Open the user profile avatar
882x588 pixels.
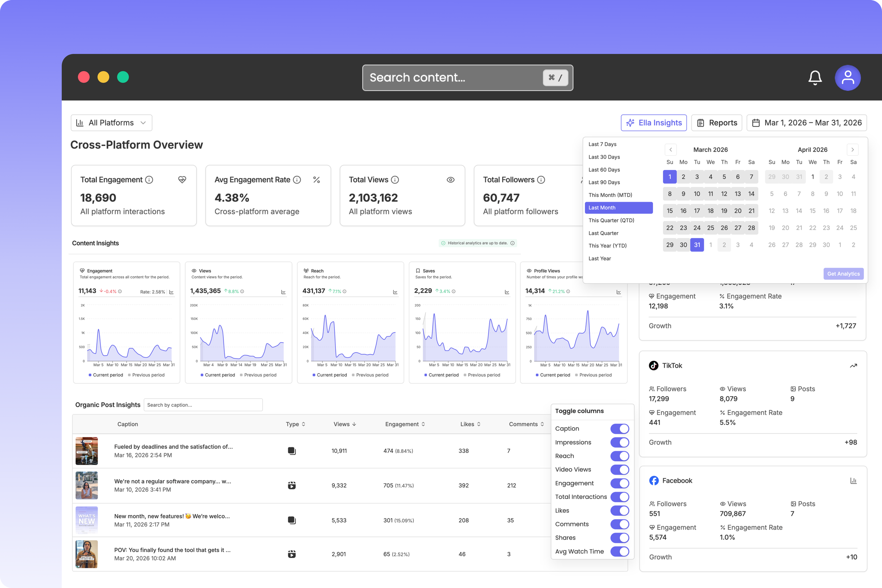click(x=847, y=78)
